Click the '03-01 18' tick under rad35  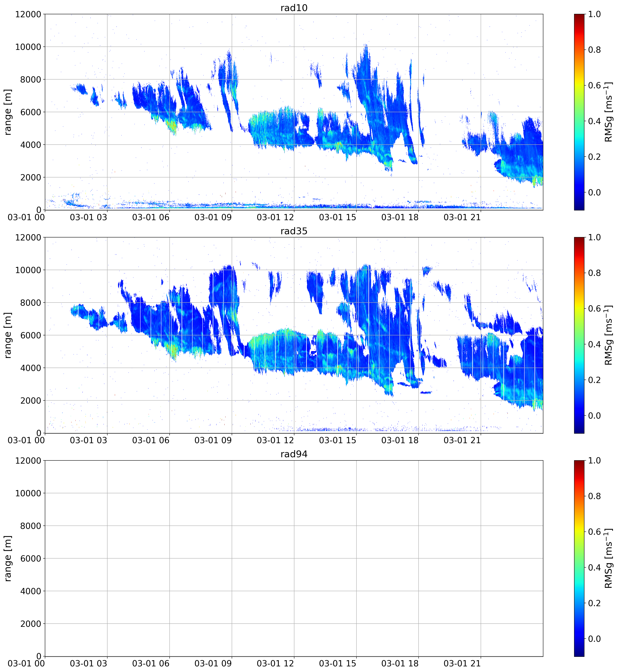click(400, 440)
